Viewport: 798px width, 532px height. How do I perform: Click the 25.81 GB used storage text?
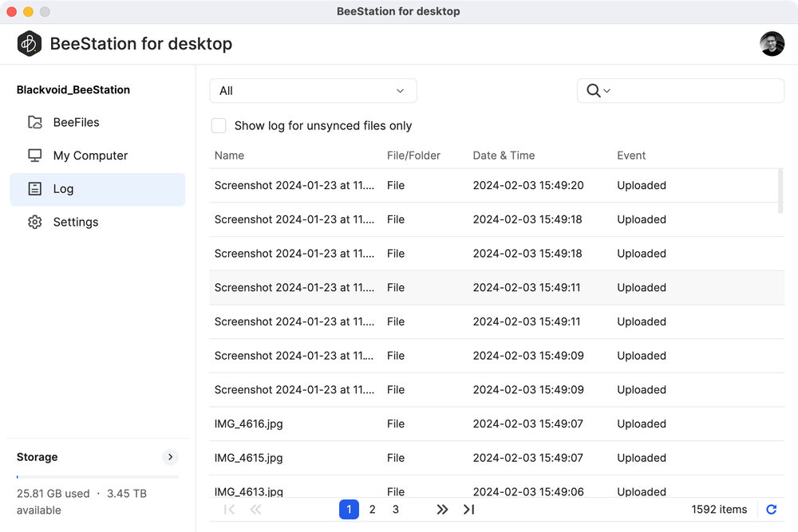[x=53, y=494]
